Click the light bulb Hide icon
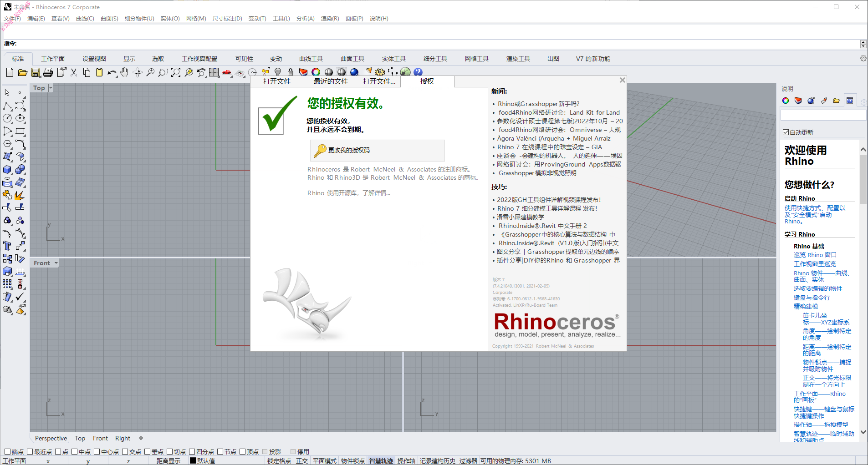This screenshot has width=868, height=465. 278,72
